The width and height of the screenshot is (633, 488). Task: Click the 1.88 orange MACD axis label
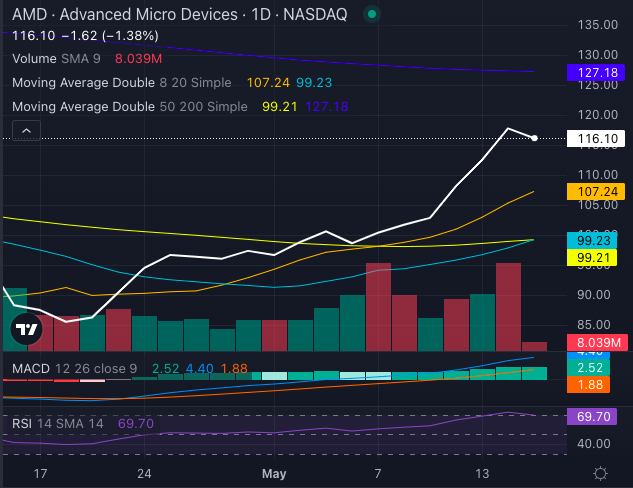tap(589, 385)
